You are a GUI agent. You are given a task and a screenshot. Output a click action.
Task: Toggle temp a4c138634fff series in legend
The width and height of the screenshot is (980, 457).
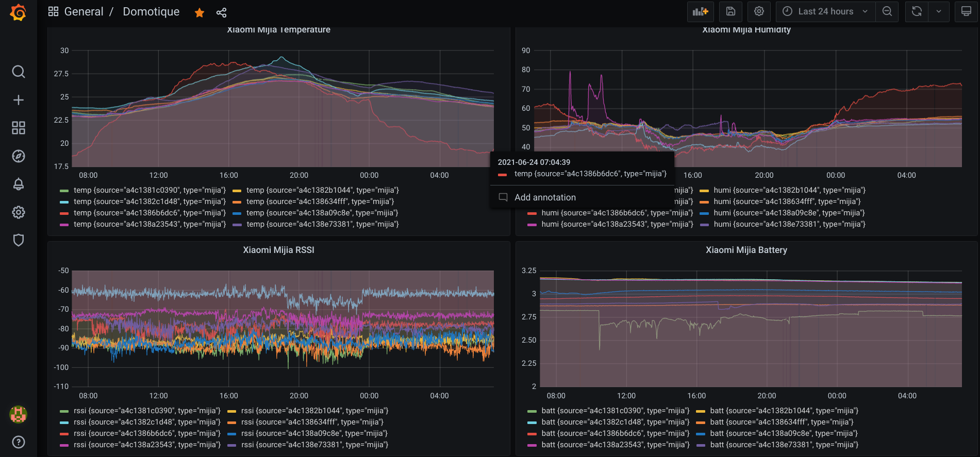point(320,201)
